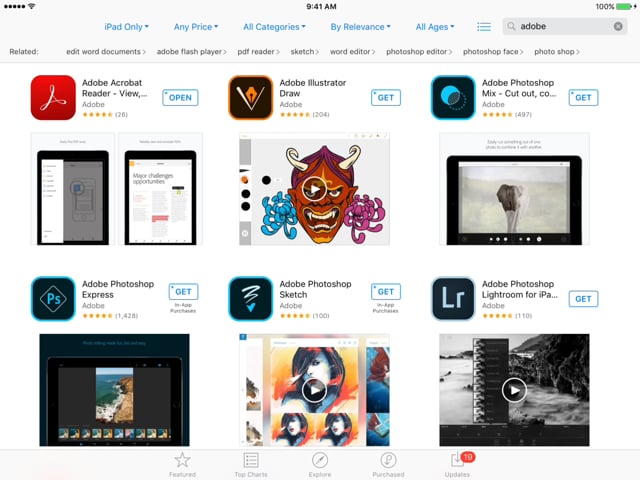Open the Top Charts tab
This screenshot has height=480, width=640.
coord(251,465)
